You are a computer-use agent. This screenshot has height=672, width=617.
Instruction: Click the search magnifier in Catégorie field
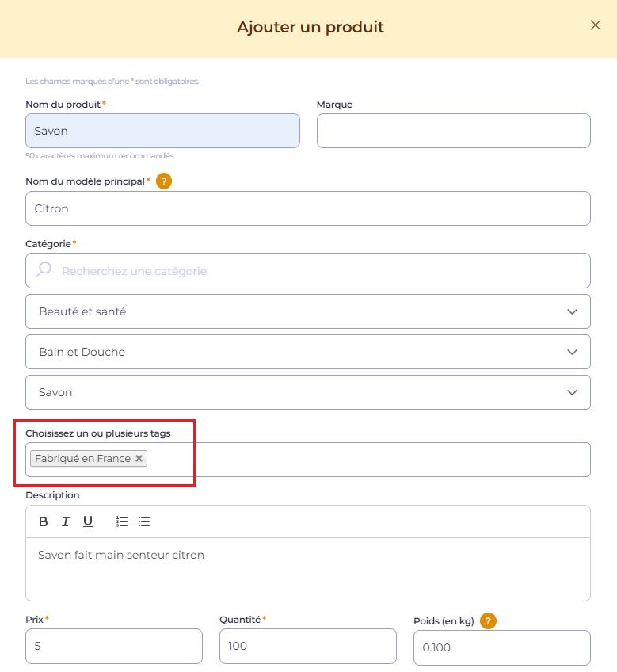(44, 269)
